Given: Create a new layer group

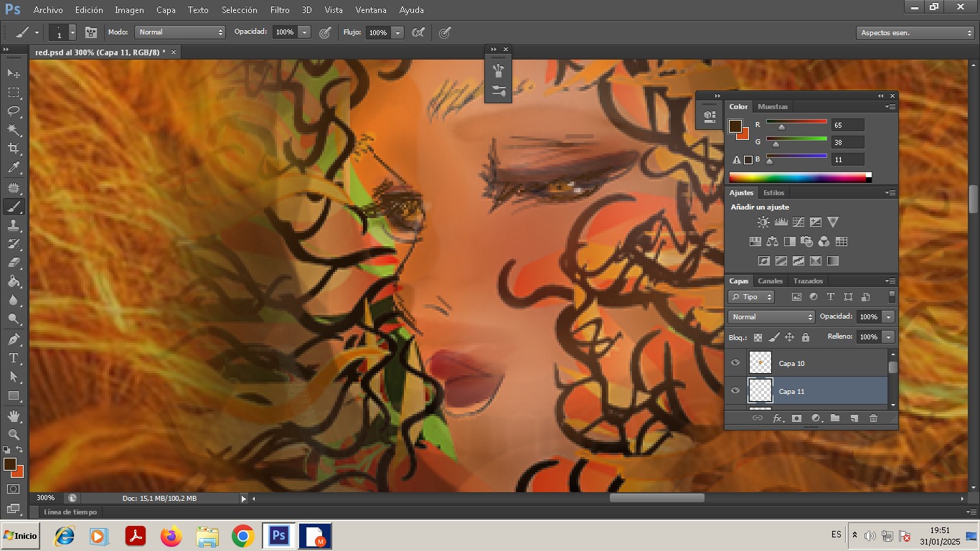Looking at the screenshot, I should (835, 418).
